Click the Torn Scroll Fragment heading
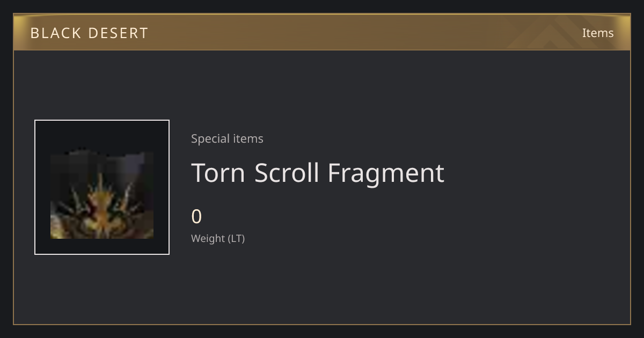 tap(318, 173)
